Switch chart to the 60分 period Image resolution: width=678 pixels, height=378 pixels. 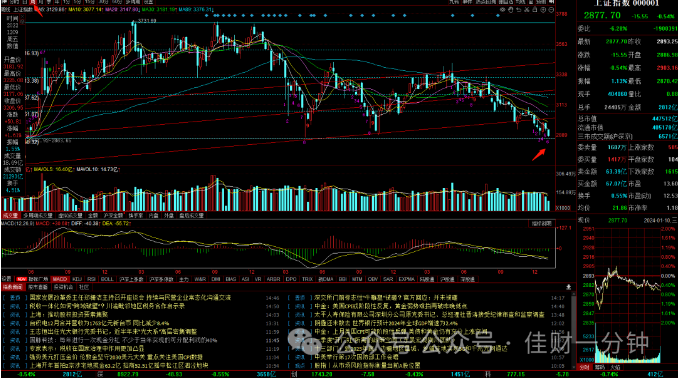tap(117, 2)
